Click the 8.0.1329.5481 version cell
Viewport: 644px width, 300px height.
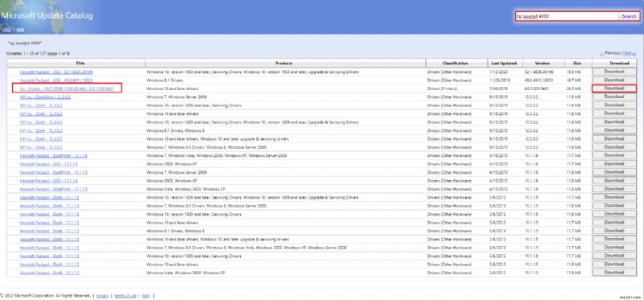pos(536,88)
